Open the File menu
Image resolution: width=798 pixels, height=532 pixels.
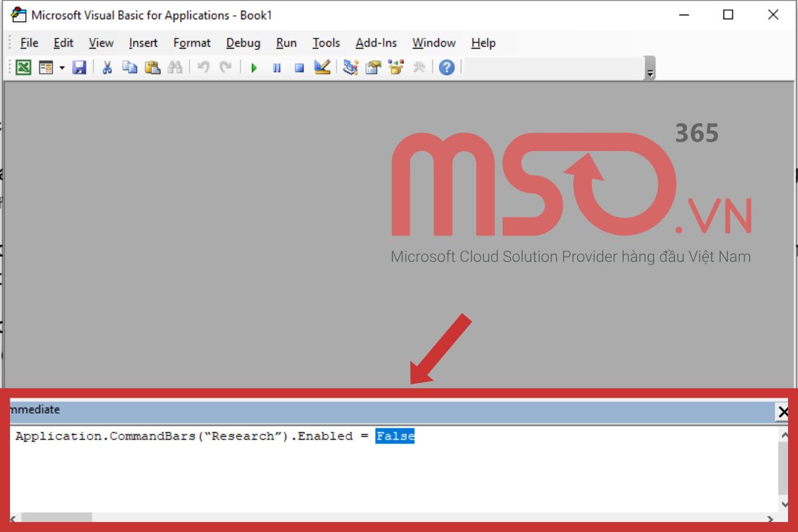click(29, 43)
